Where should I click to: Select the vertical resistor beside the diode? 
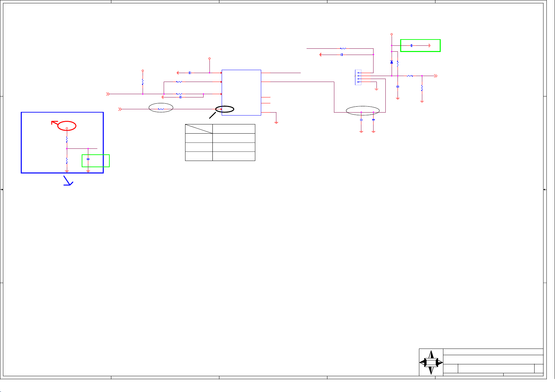click(398, 63)
